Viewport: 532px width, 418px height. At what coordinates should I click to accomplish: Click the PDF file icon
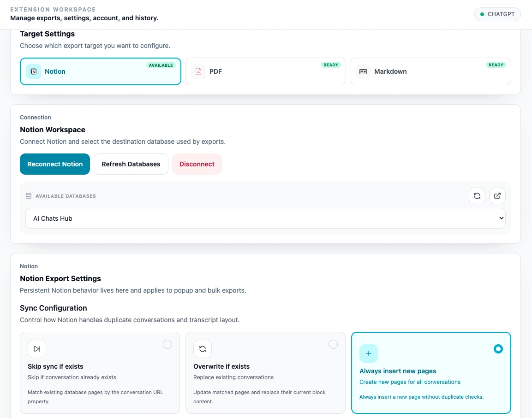pos(198,71)
